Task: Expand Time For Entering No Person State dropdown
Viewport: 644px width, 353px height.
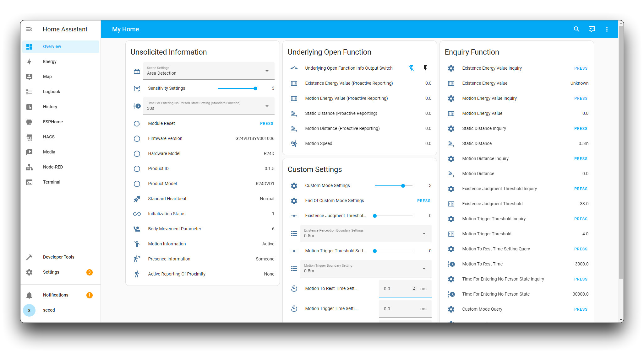Action: click(x=209, y=106)
